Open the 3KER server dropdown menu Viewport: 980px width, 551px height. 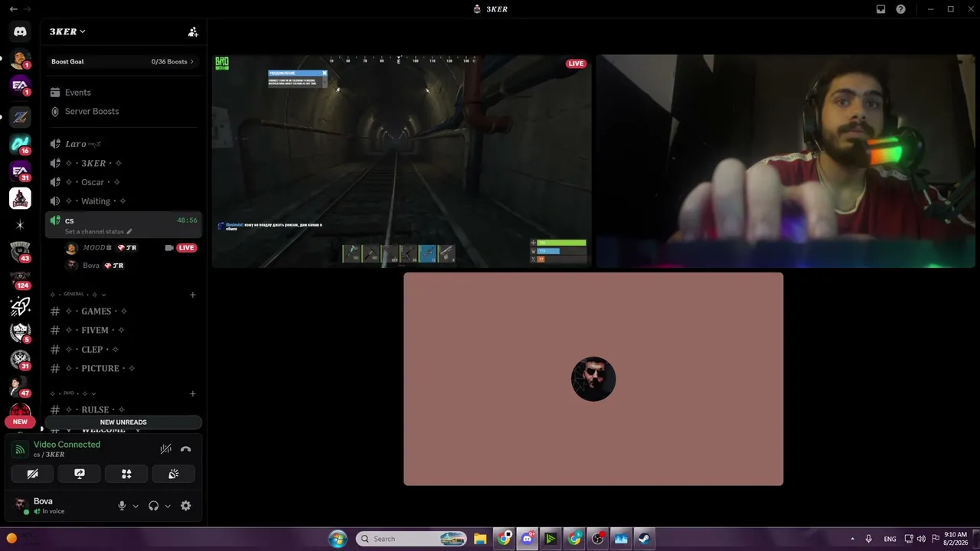point(67,32)
